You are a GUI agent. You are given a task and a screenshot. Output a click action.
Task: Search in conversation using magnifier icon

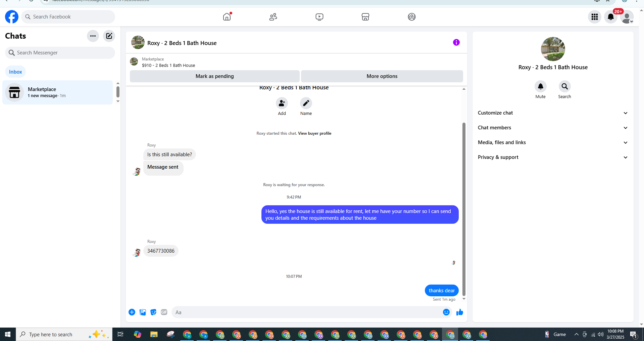coord(565,86)
